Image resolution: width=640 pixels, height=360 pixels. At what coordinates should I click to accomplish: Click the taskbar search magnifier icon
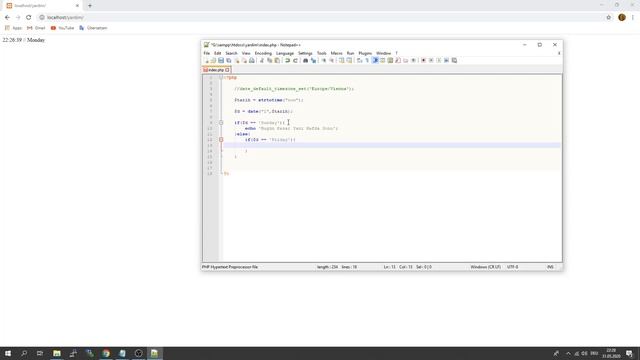(x=24, y=353)
